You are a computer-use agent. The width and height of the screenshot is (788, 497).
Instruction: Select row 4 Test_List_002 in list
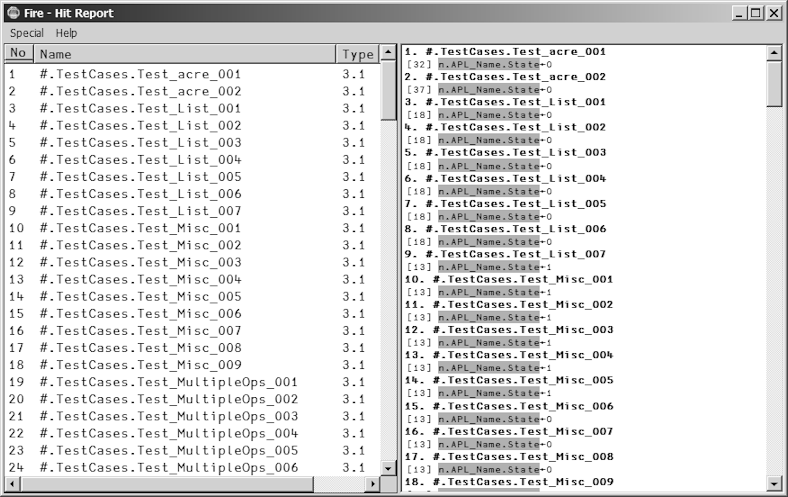(192, 126)
